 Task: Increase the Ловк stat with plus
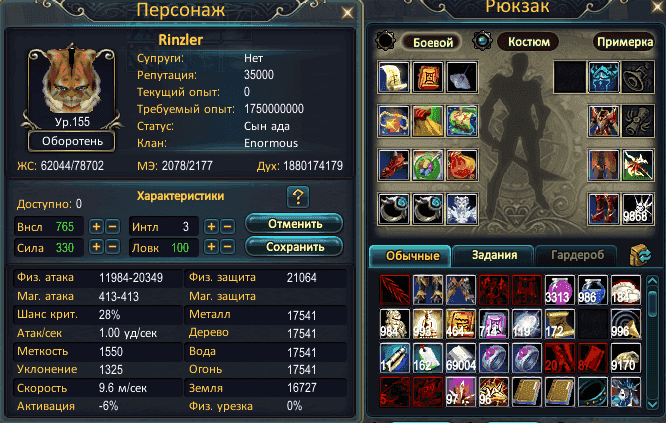[211, 247]
